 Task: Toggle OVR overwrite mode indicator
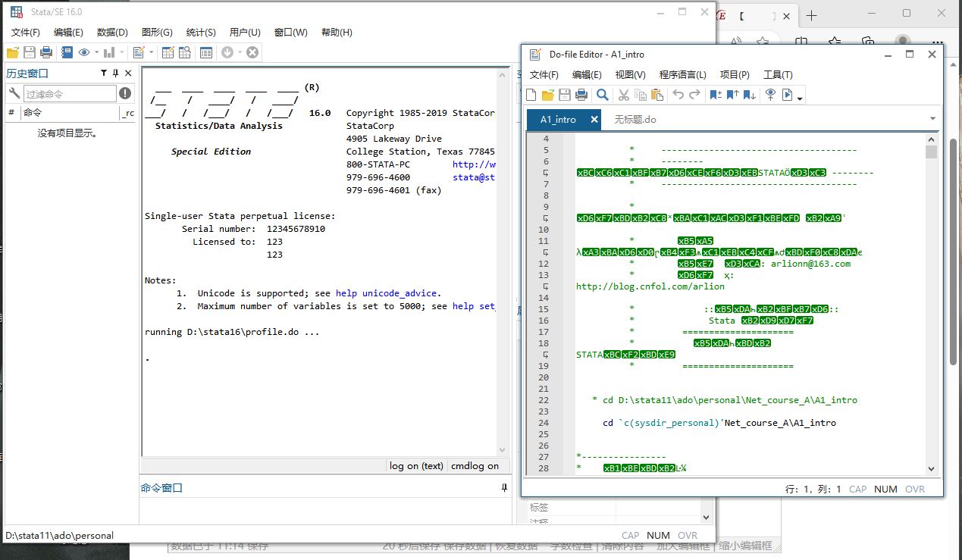[x=914, y=490]
